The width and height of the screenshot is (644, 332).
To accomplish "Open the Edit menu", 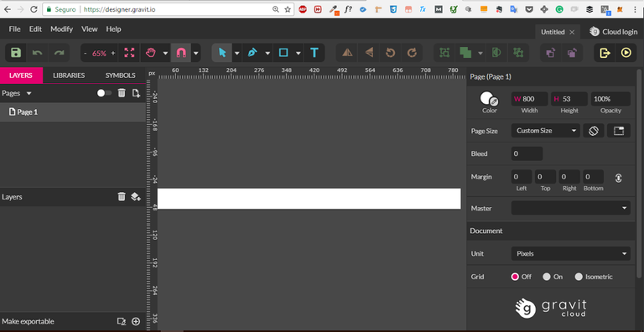I will coord(35,29).
